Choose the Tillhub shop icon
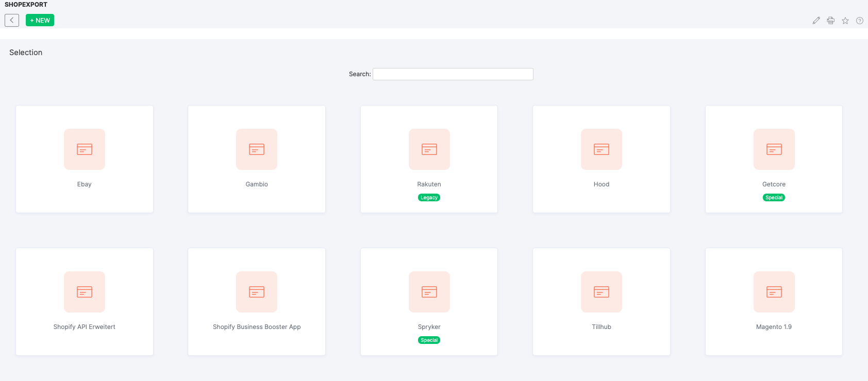The height and width of the screenshot is (381, 868). pos(601,292)
